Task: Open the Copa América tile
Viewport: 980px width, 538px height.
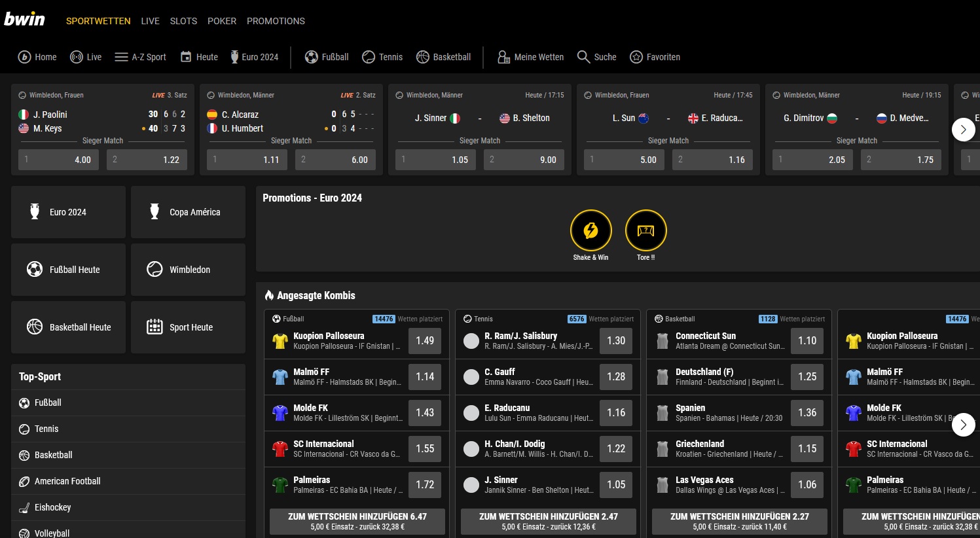Action: (x=188, y=212)
